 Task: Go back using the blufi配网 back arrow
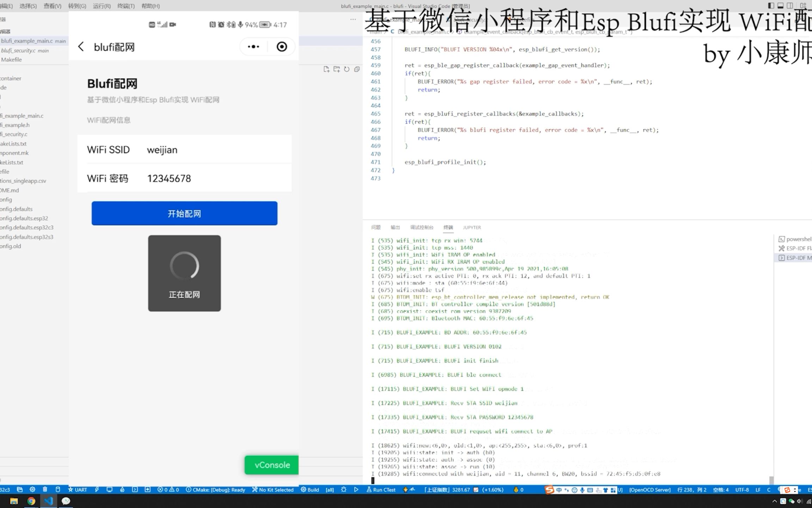81,47
